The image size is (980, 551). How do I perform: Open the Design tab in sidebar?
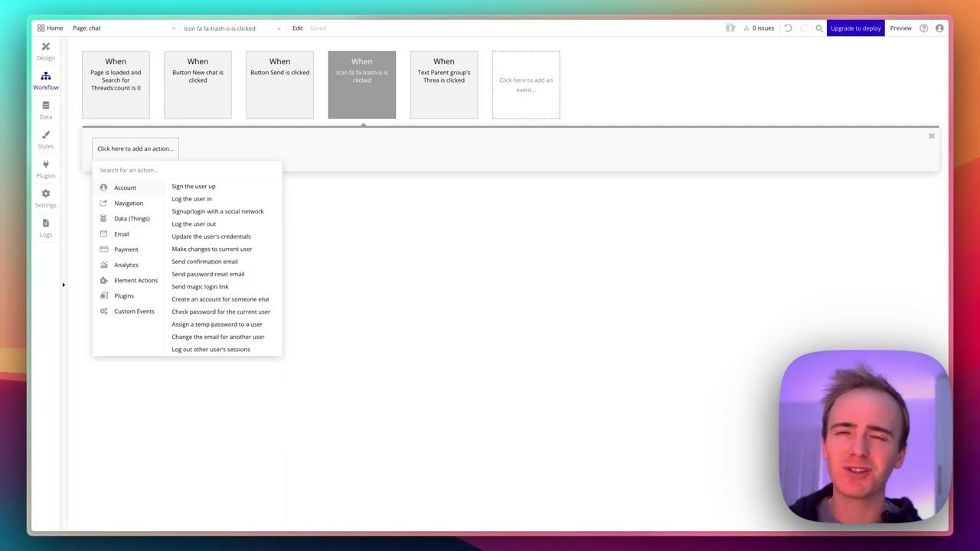pos(45,51)
